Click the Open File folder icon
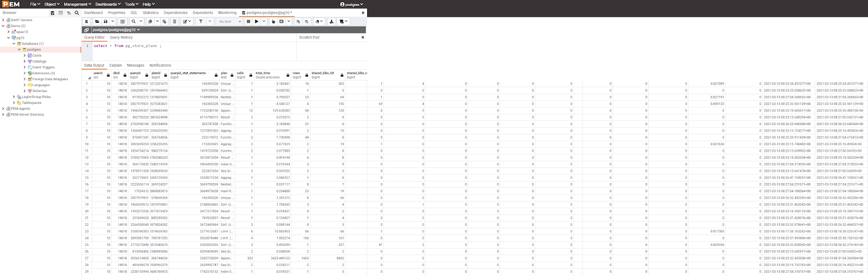868x280 pixels. click(x=97, y=22)
